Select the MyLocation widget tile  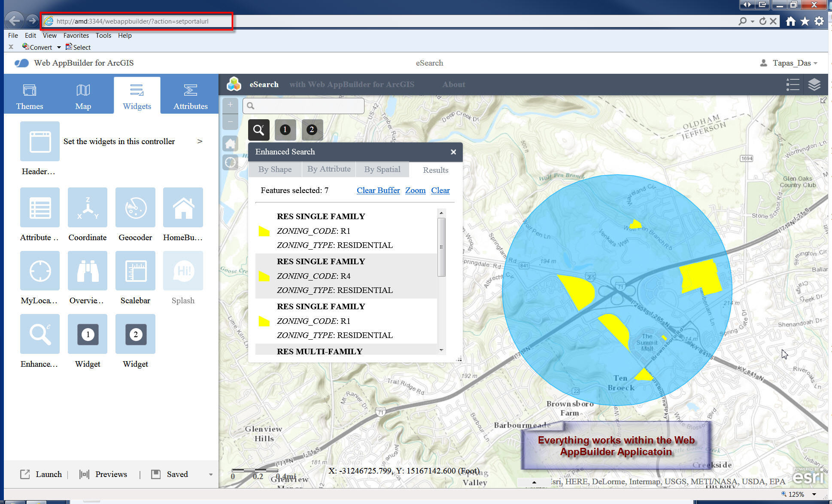39,271
